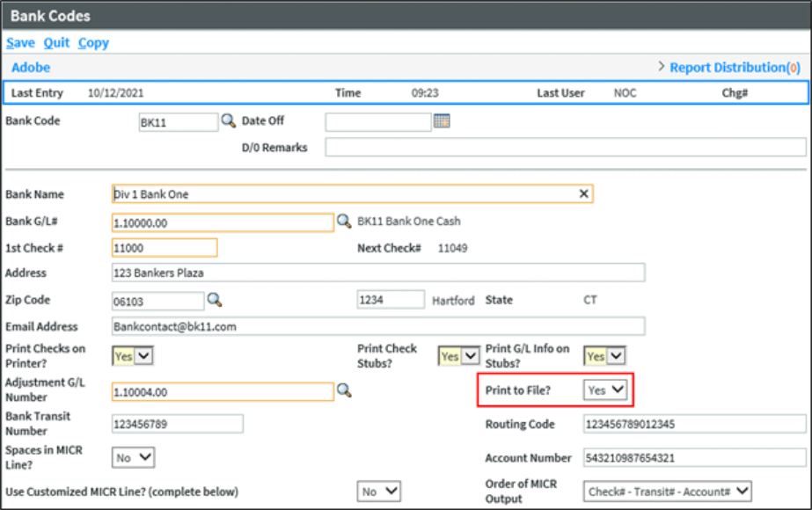Click Quit in the top menu
Image resolution: width=812 pixels, height=510 pixels.
point(56,42)
